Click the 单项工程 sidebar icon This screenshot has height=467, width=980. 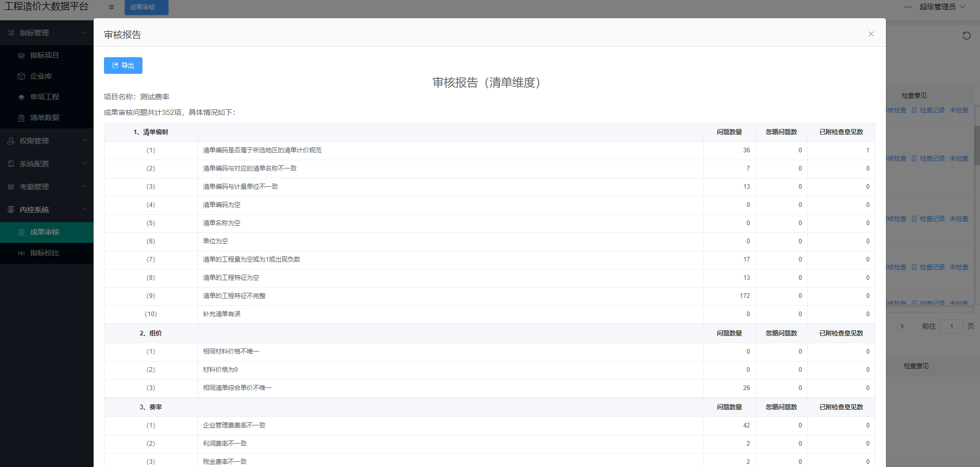coord(21,97)
